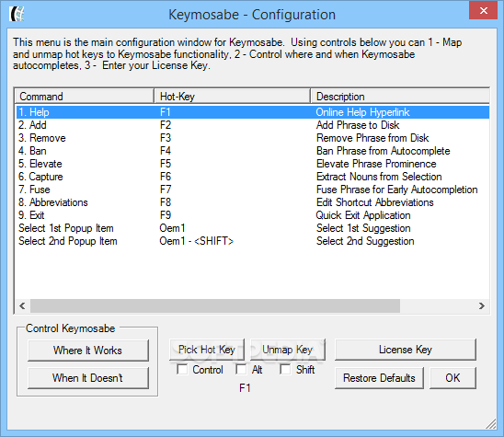The width and height of the screenshot is (504, 437).
Task: Click the F8 hot-key cell
Action: 166,202
